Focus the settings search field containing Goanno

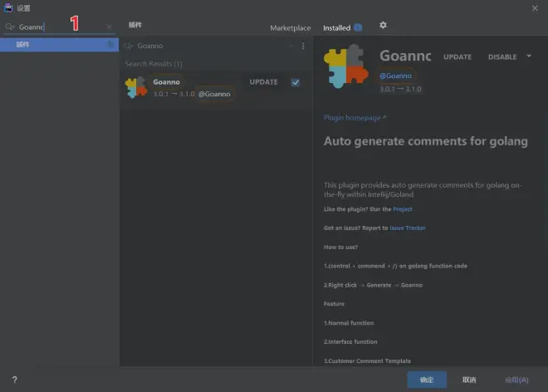61,27
